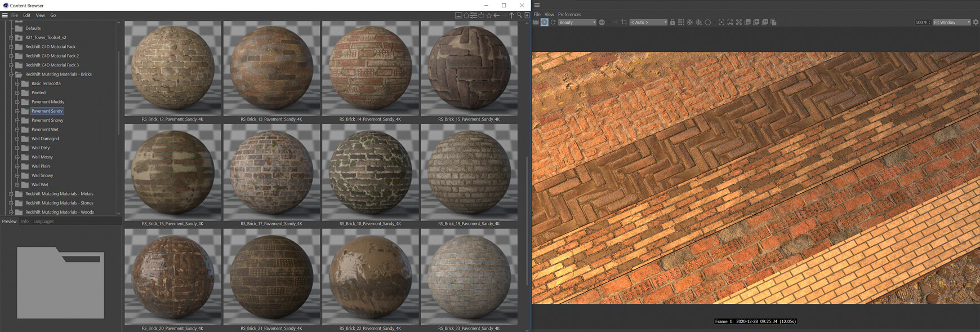Open the Redshift RenderView hamburger menu

537,5
